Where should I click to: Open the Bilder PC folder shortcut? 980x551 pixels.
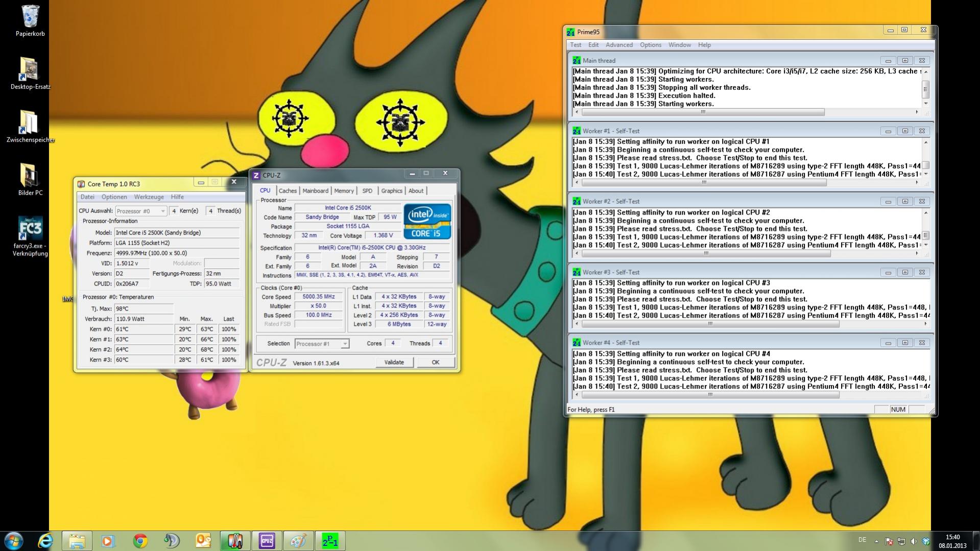[x=29, y=176]
